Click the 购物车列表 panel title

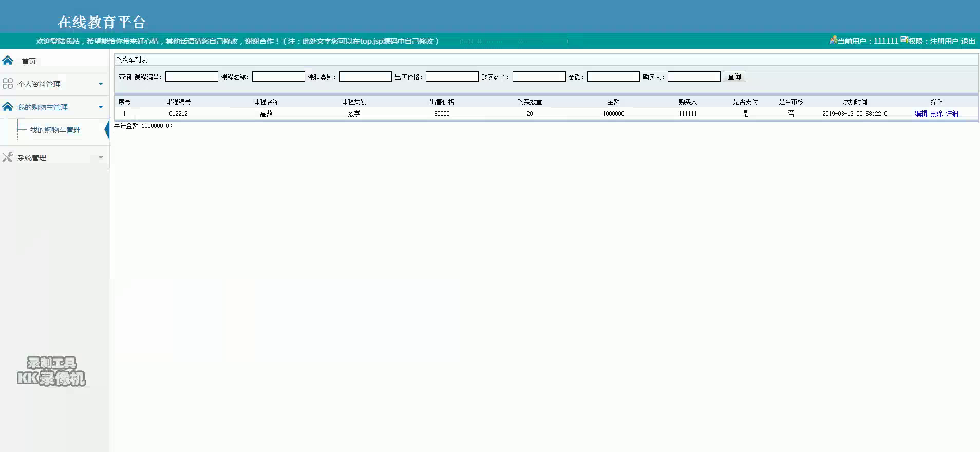(x=131, y=60)
